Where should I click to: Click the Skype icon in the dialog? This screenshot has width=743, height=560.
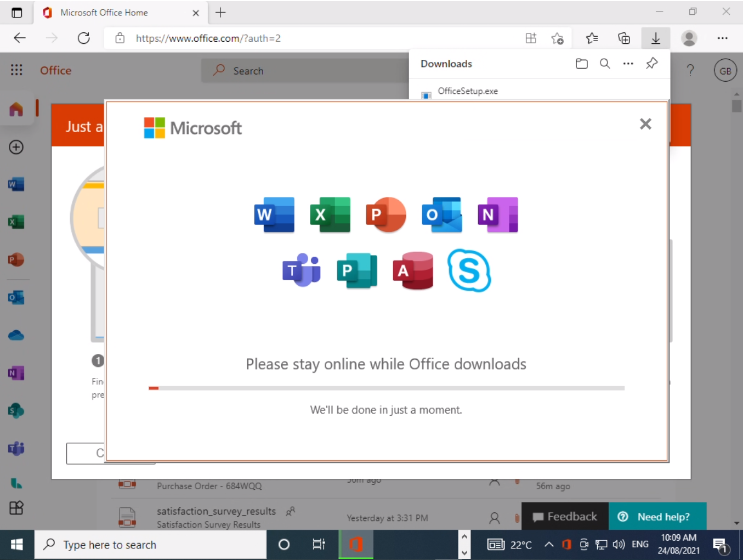(469, 270)
